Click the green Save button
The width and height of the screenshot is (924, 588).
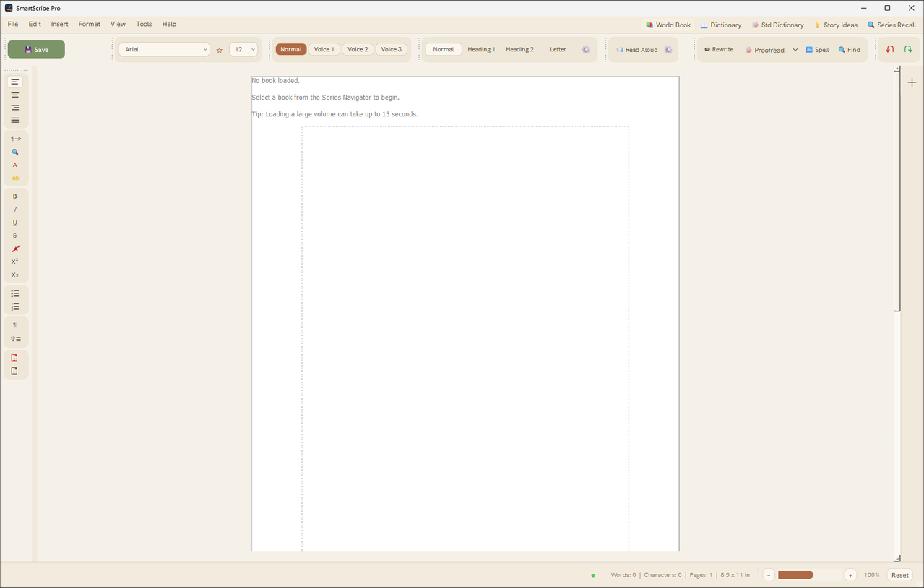pos(36,49)
